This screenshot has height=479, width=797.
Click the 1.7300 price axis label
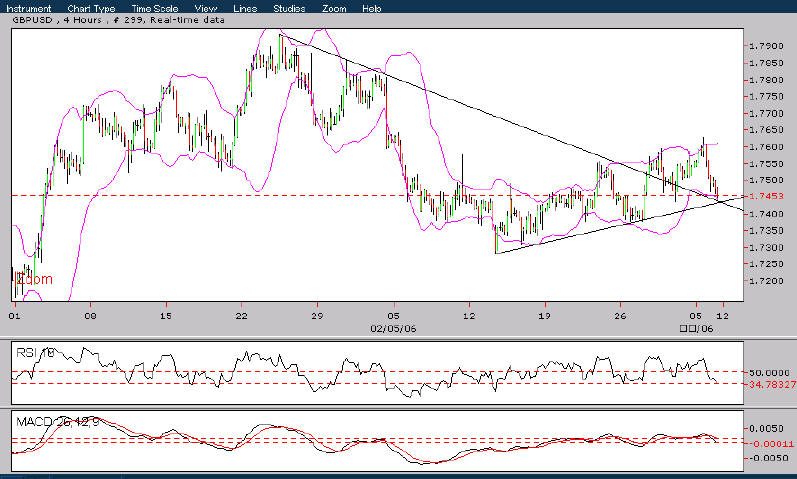point(766,248)
